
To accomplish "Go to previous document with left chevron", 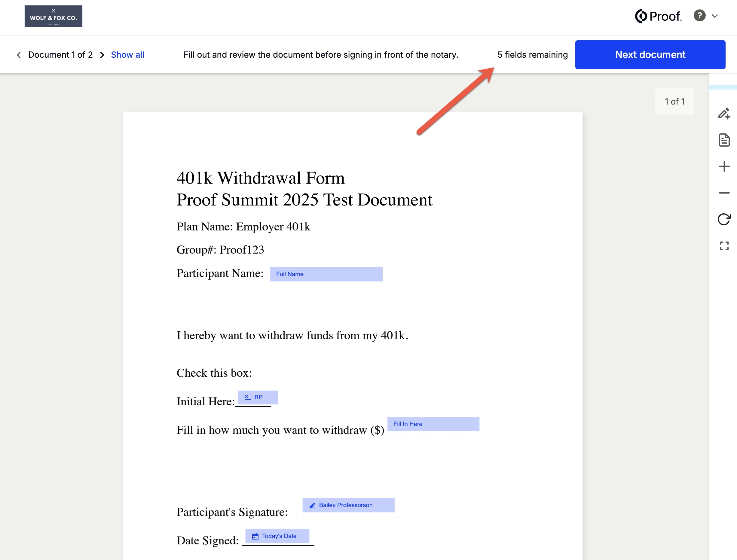I will click(19, 55).
